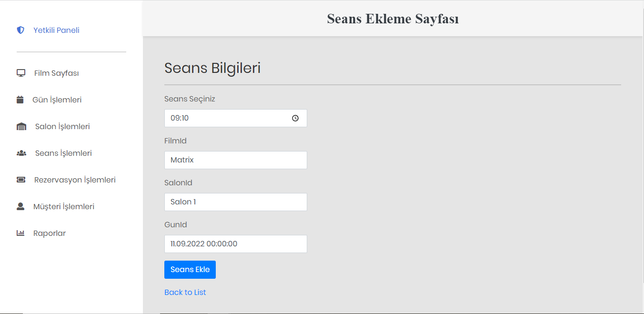This screenshot has width=644, height=314.
Task: Open the Film Sayfası page
Action: 56,72
